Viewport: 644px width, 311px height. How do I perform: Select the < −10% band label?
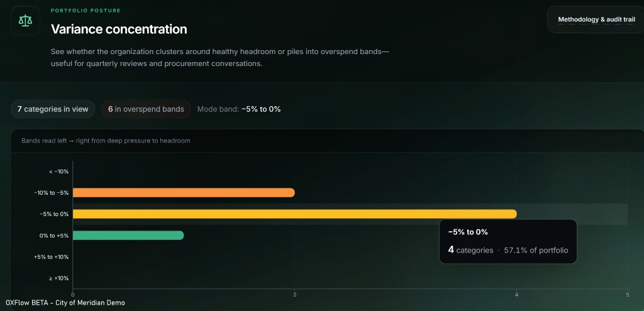pyautogui.click(x=58, y=171)
